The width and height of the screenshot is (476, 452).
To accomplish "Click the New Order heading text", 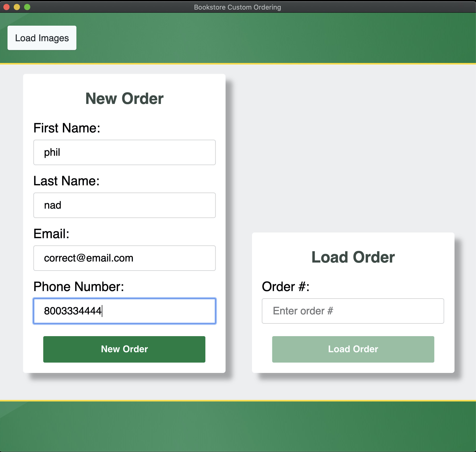I will (124, 98).
